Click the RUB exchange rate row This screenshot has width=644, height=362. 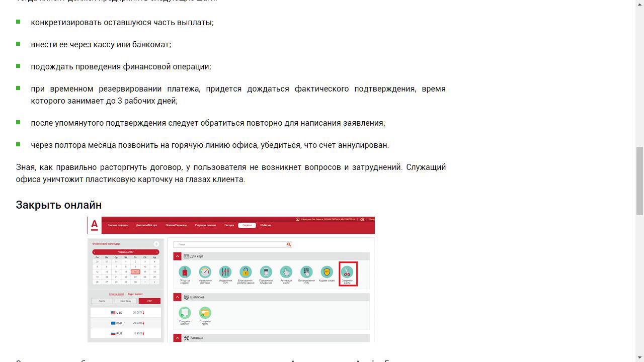click(x=126, y=333)
